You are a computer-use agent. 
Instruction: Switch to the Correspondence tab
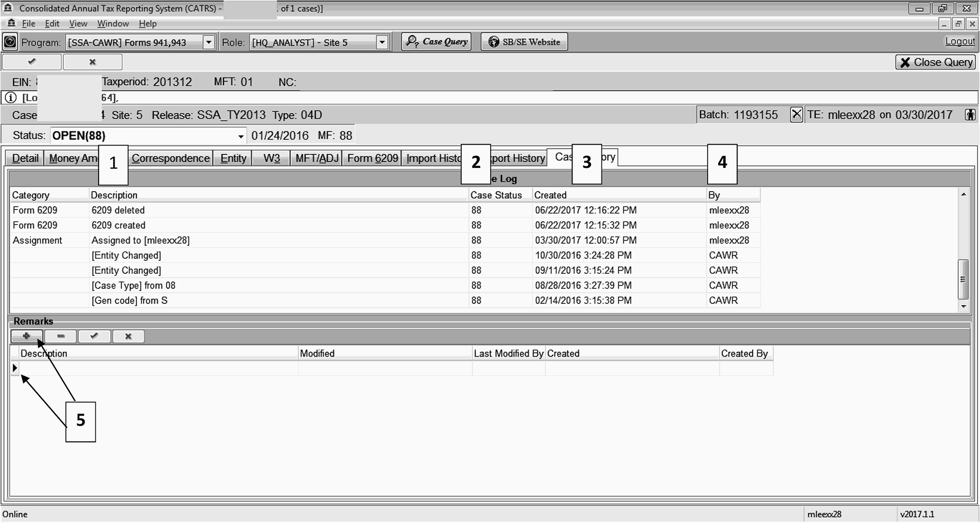point(170,158)
